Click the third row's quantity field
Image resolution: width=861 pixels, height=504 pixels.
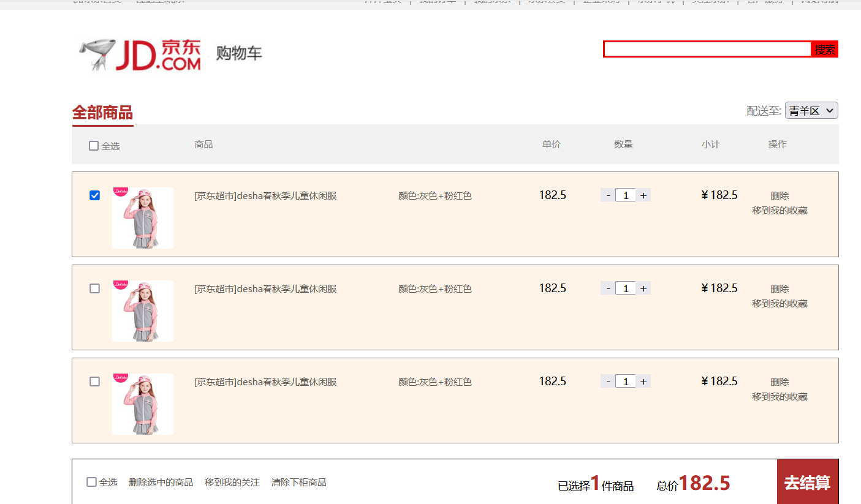[x=626, y=382]
